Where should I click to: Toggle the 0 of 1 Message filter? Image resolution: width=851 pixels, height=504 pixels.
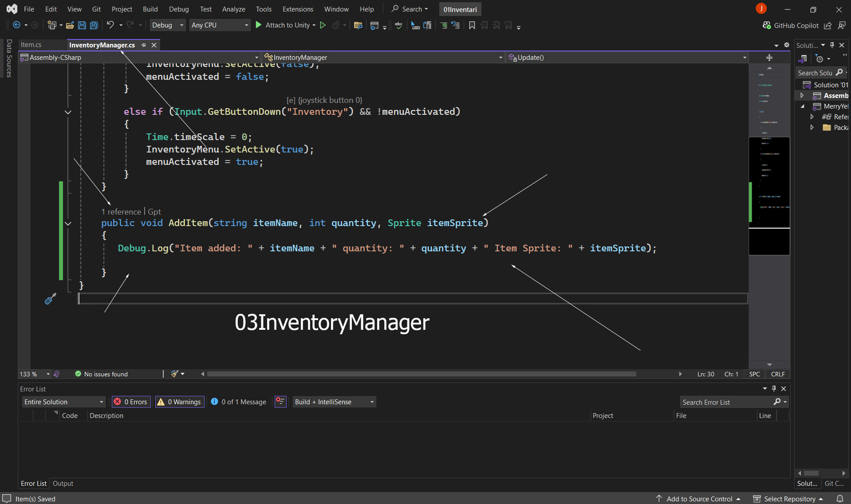pyautogui.click(x=239, y=402)
